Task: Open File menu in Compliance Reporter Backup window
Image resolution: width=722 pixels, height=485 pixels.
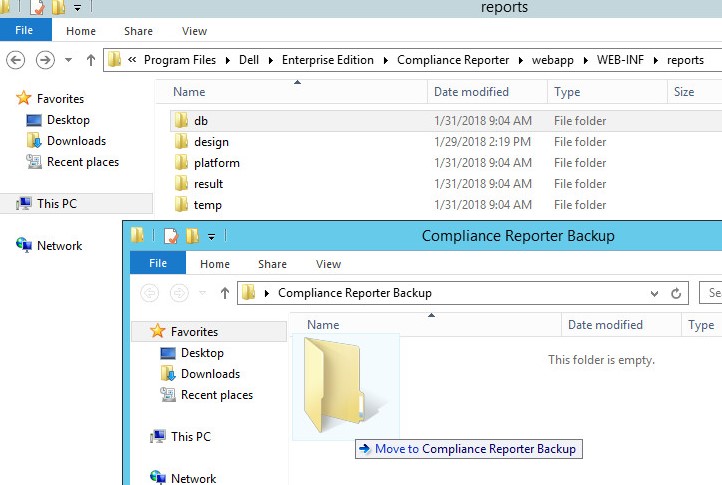Action: tap(158, 263)
